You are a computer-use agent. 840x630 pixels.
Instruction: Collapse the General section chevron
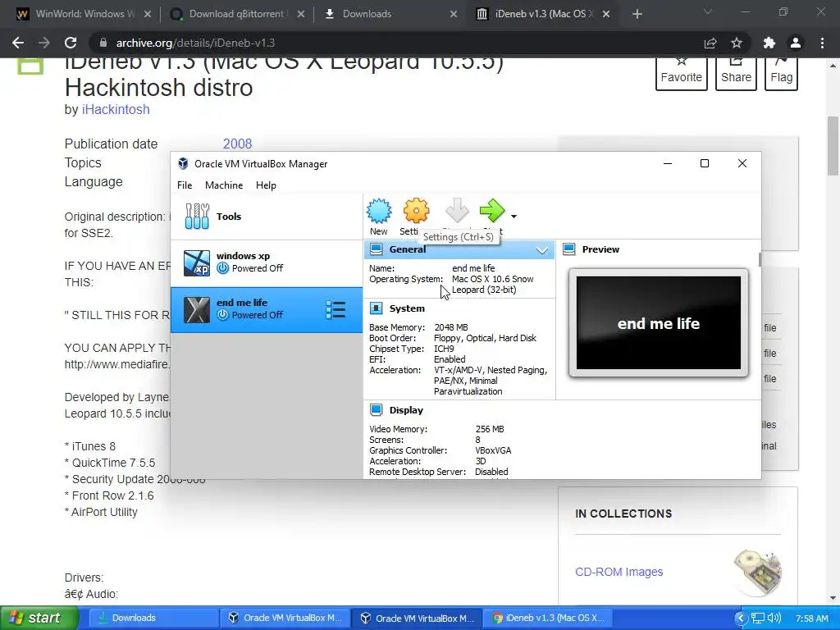pyautogui.click(x=542, y=250)
